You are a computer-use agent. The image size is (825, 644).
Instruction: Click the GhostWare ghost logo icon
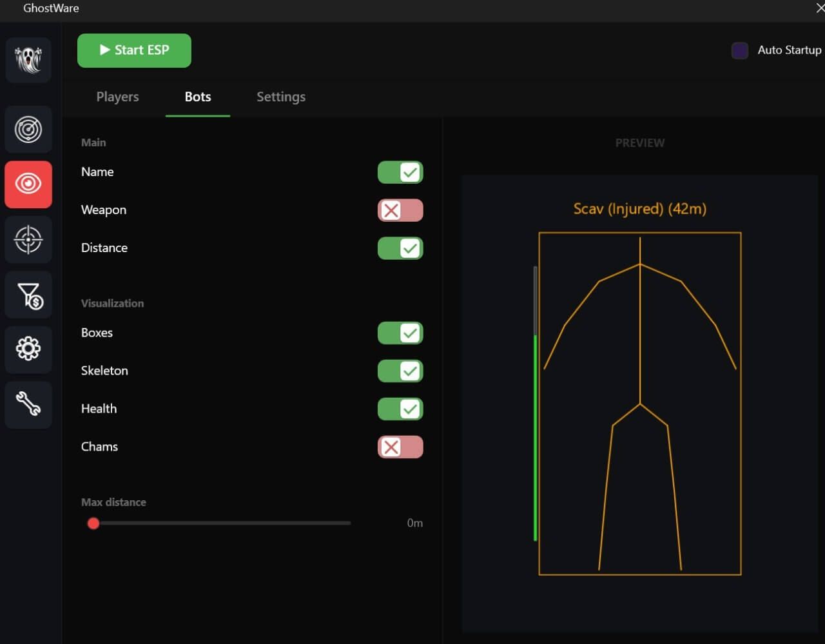pyautogui.click(x=28, y=59)
